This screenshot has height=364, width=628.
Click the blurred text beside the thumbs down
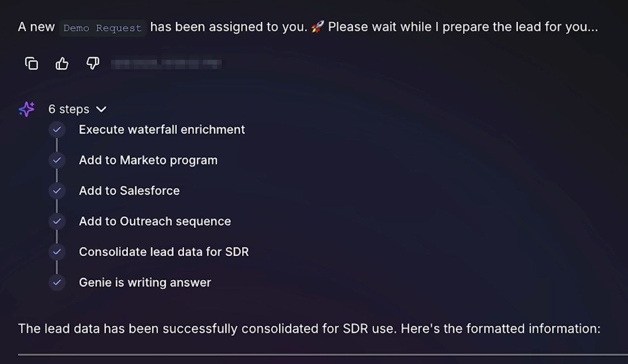[x=166, y=64]
